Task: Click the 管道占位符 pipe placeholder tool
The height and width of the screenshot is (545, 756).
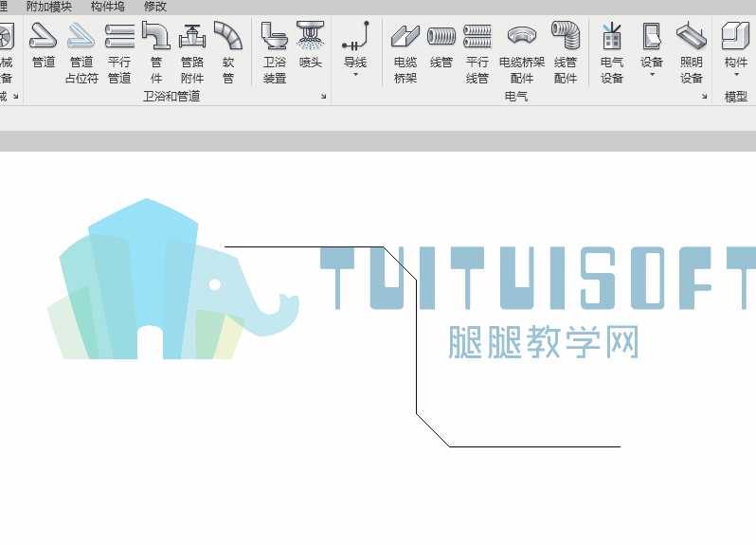Action: 81,52
